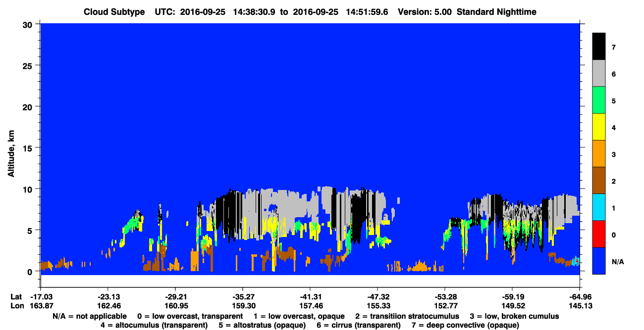Click the latitude value -59.19
The width and height of the screenshot is (644, 330).
coord(512,297)
